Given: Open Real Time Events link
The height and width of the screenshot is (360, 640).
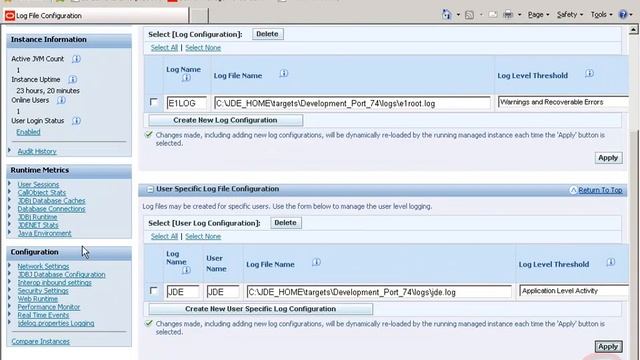Looking at the screenshot, I should tap(43, 315).
